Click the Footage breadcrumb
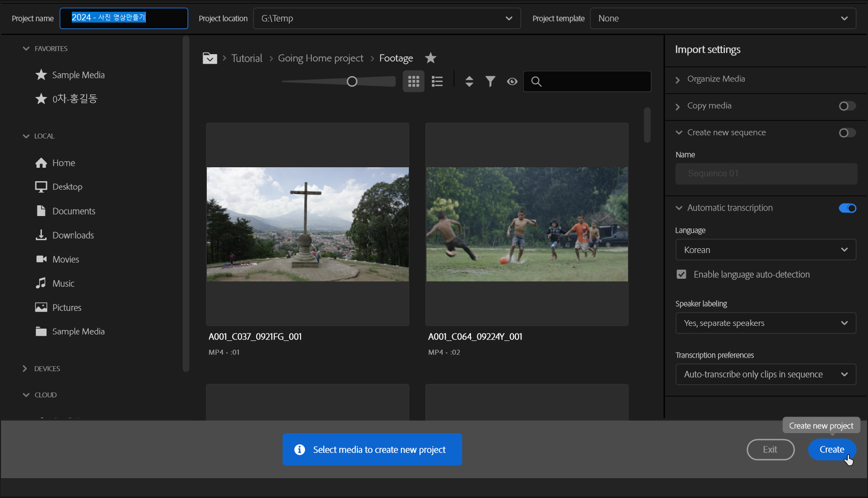 pyautogui.click(x=396, y=58)
